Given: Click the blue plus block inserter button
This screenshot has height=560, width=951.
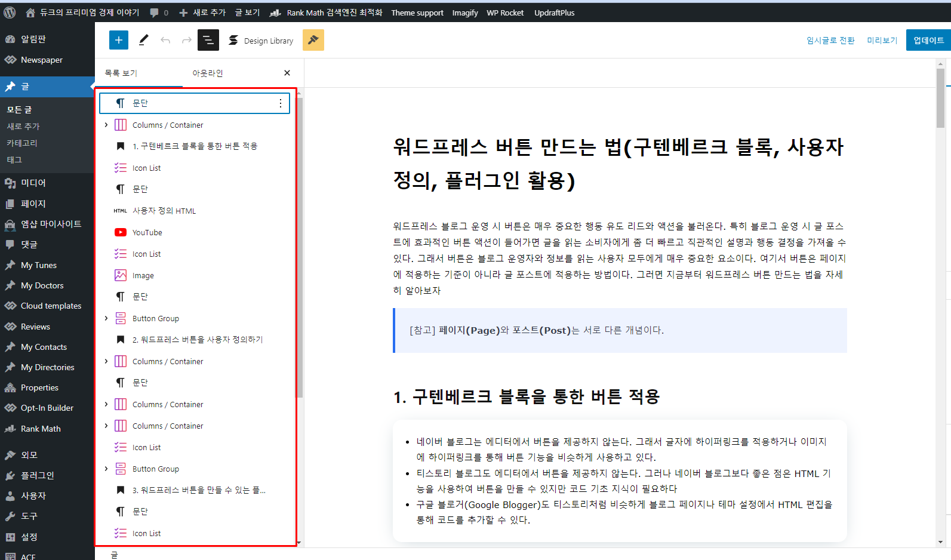Looking at the screenshot, I should coord(119,40).
